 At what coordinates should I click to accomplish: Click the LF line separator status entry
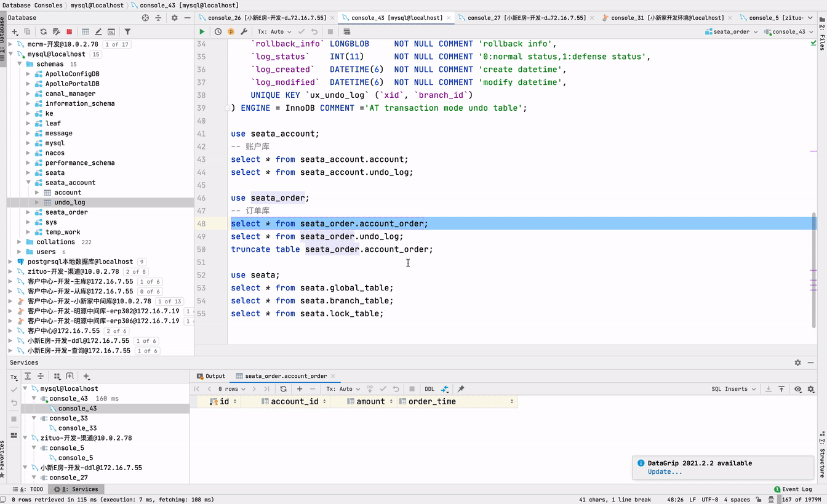[x=692, y=500]
